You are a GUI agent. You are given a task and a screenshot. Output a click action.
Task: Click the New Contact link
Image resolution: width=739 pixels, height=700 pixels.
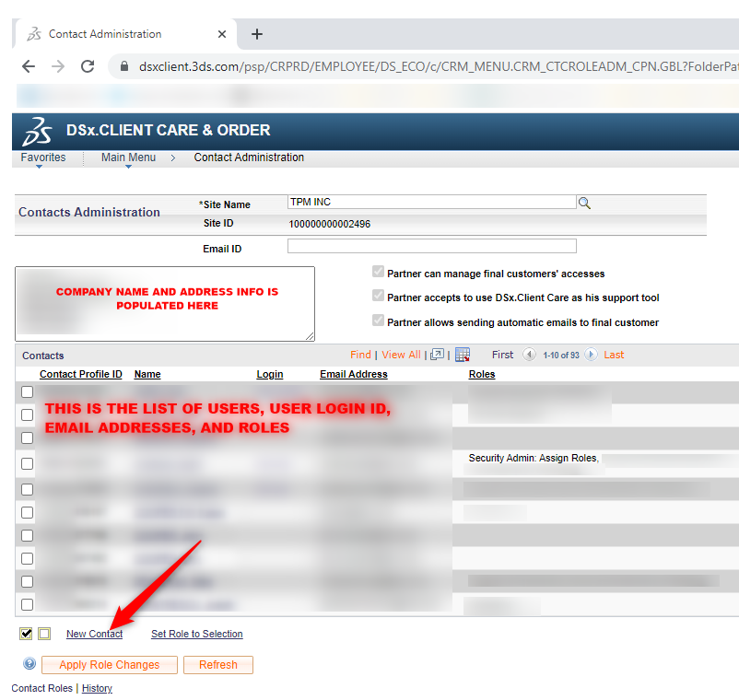pyautogui.click(x=94, y=634)
